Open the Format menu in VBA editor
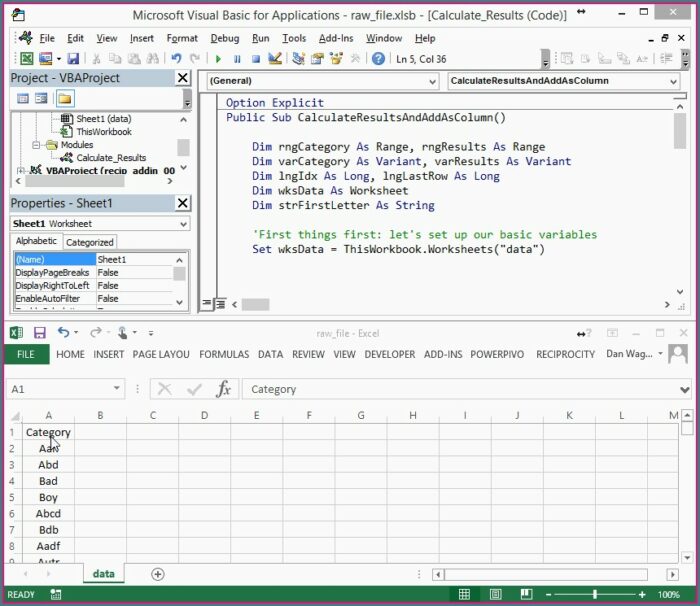The width and height of the screenshot is (700, 606). pos(182,38)
